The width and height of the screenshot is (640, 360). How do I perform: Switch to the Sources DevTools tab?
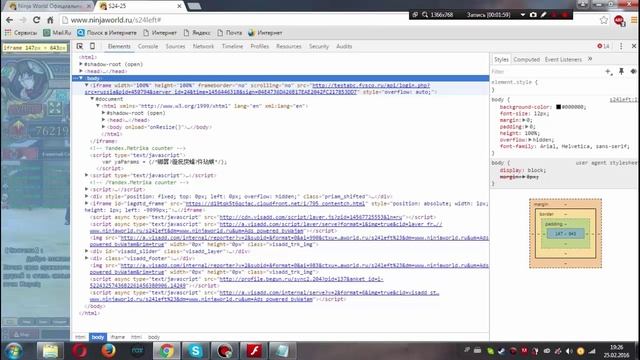coord(175,46)
